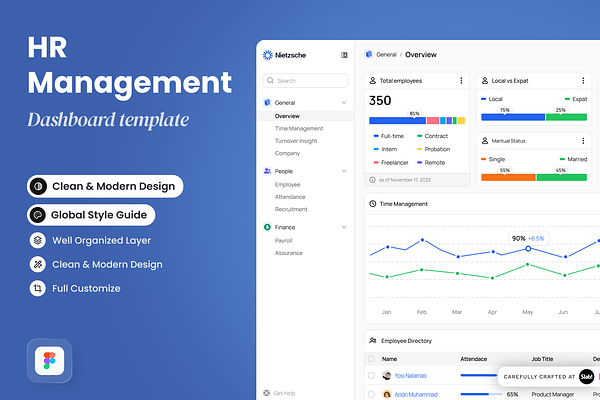
Task: Click the Finance section green icon
Action: (x=267, y=227)
